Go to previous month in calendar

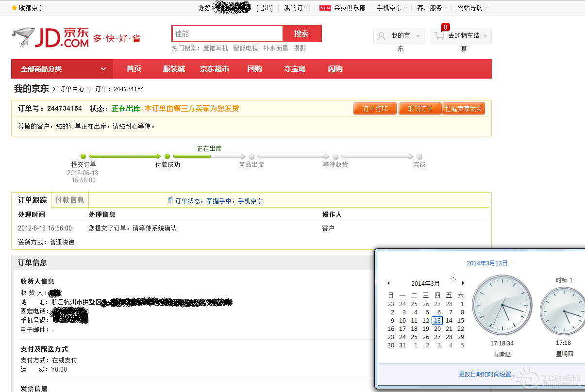(388, 283)
